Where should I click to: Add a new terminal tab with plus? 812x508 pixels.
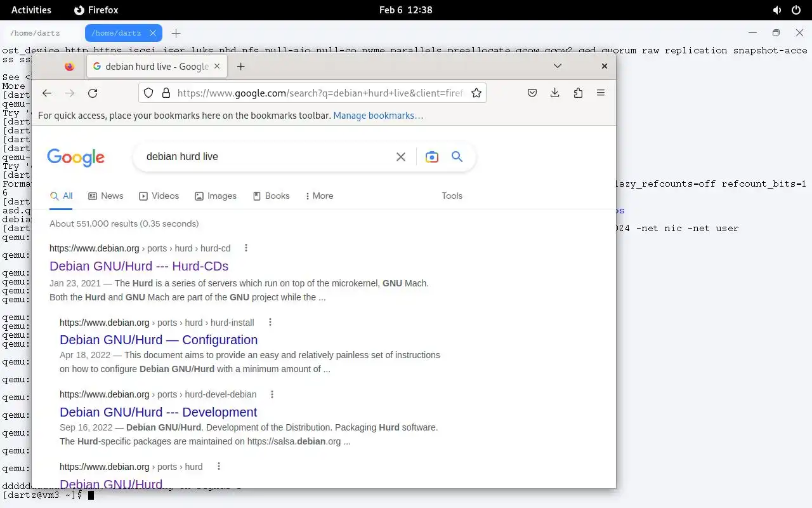pyautogui.click(x=176, y=33)
